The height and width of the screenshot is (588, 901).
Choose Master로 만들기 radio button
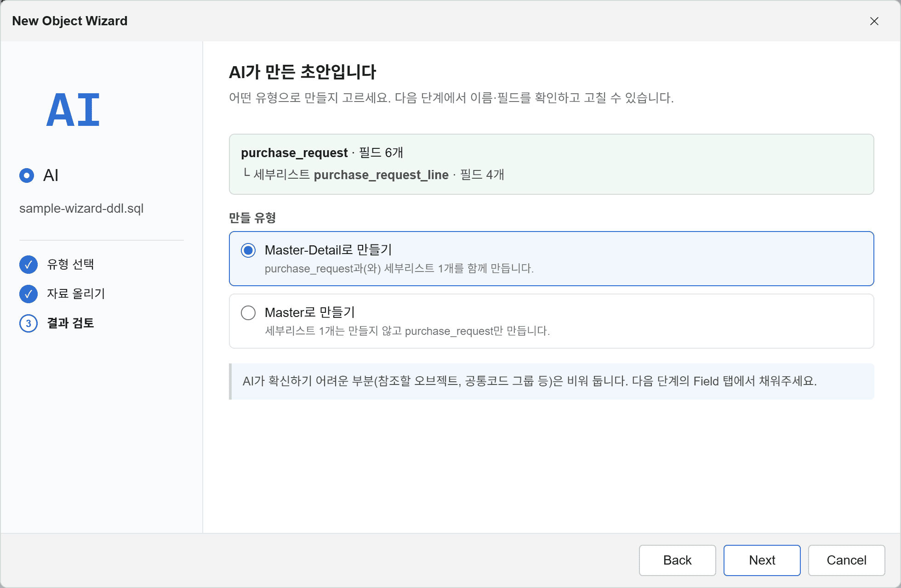coord(248,313)
